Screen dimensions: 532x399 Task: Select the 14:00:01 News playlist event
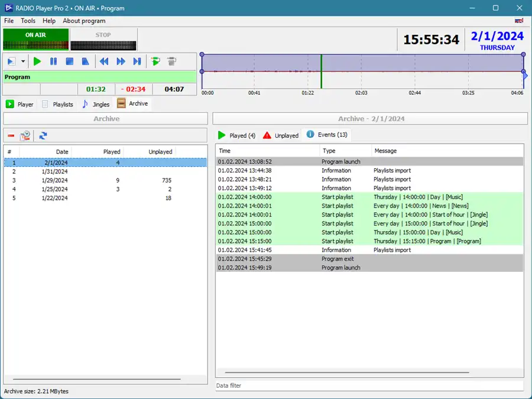pos(370,206)
